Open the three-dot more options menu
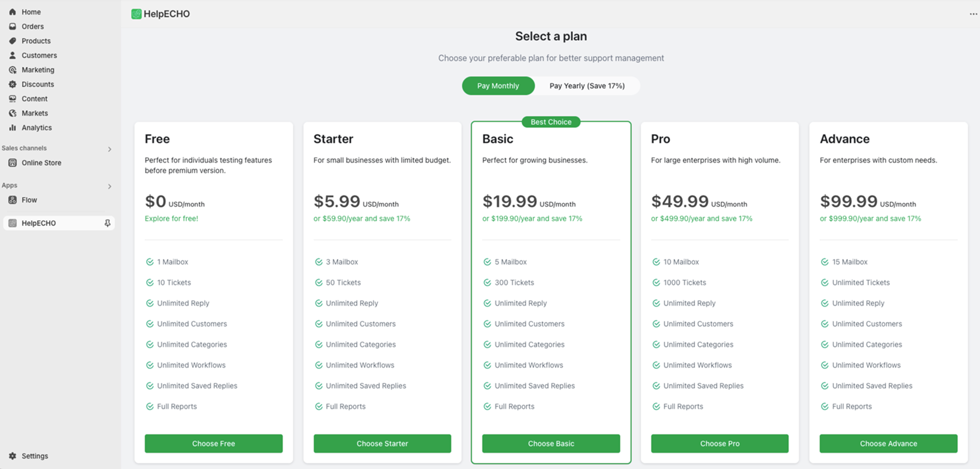The width and height of the screenshot is (980, 469). point(973,14)
